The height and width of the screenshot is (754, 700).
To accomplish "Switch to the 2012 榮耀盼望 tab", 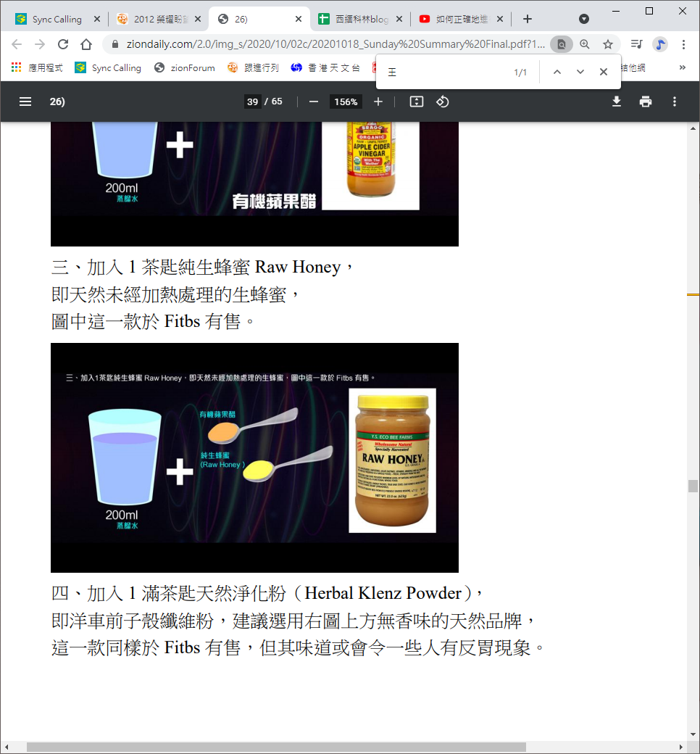I will [159, 19].
